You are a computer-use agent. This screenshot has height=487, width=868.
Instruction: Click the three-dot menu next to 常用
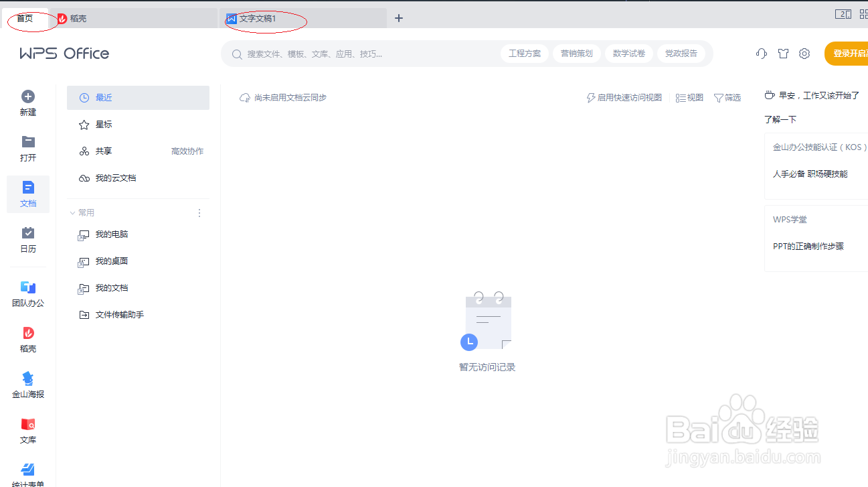(199, 213)
